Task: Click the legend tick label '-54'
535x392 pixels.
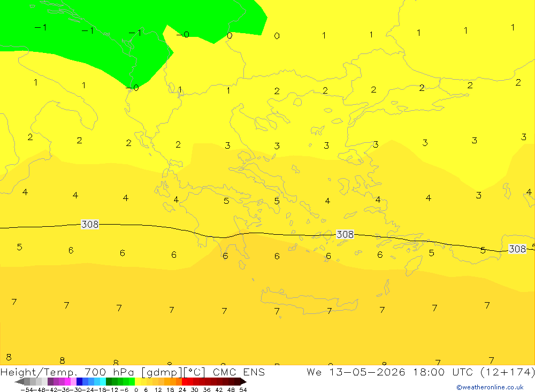Action: pos(27,390)
